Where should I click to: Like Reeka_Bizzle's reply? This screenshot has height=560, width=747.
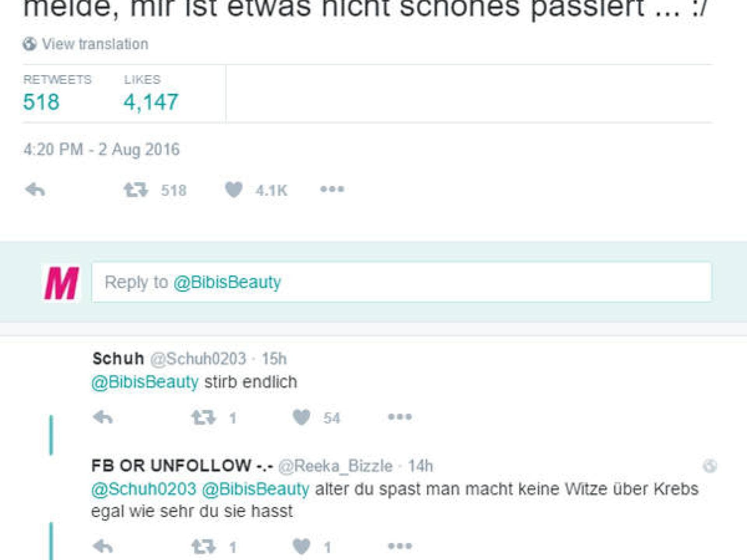coord(302,547)
